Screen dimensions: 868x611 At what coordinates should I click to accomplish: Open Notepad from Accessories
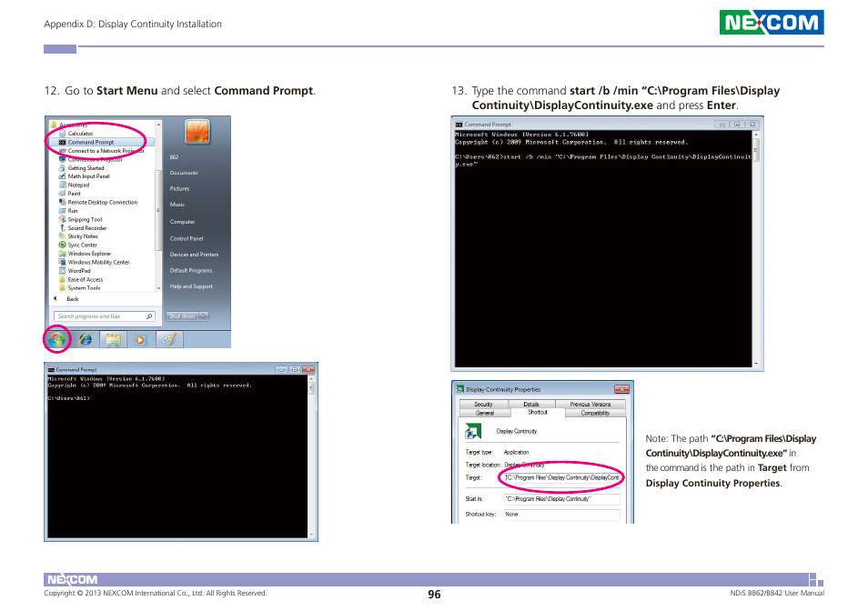click(x=77, y=185)
